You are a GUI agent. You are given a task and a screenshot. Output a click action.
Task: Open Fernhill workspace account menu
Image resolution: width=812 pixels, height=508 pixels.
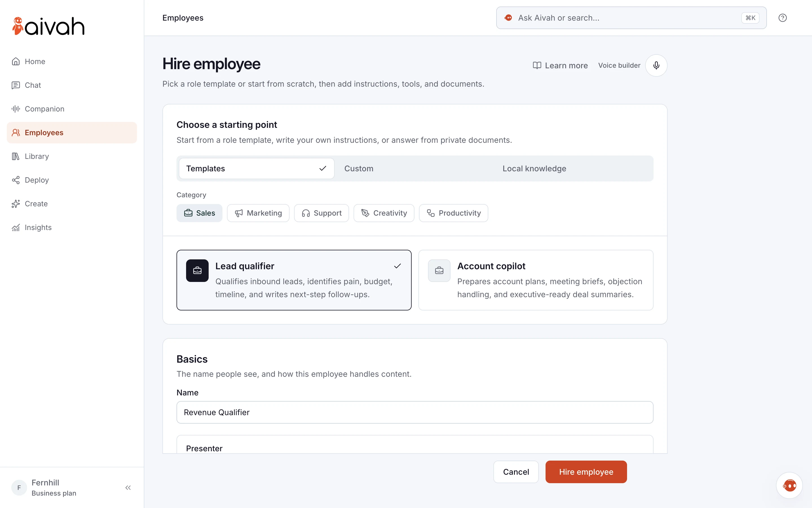[54, 487]
